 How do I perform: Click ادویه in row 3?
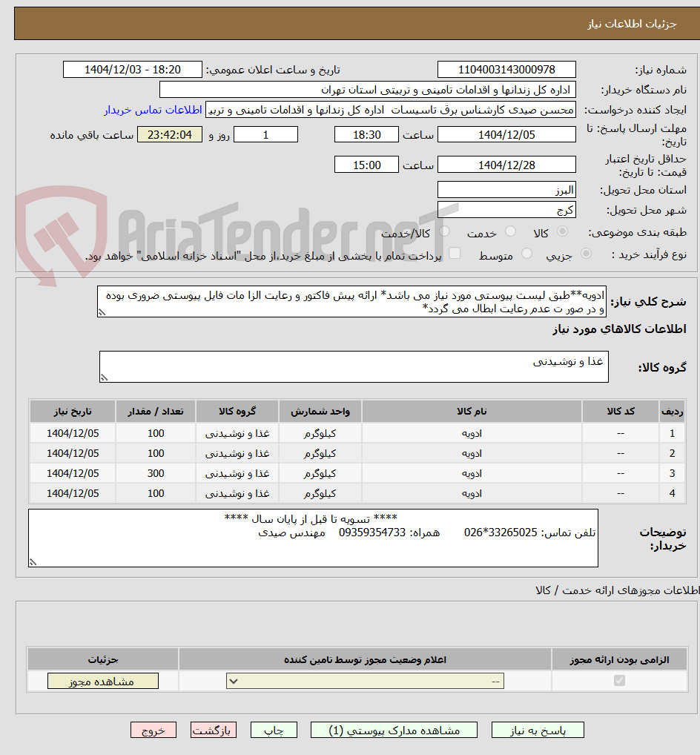coord(472,473)
